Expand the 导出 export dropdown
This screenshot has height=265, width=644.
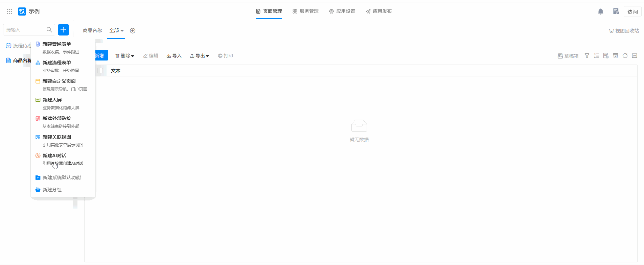(199, 56)
